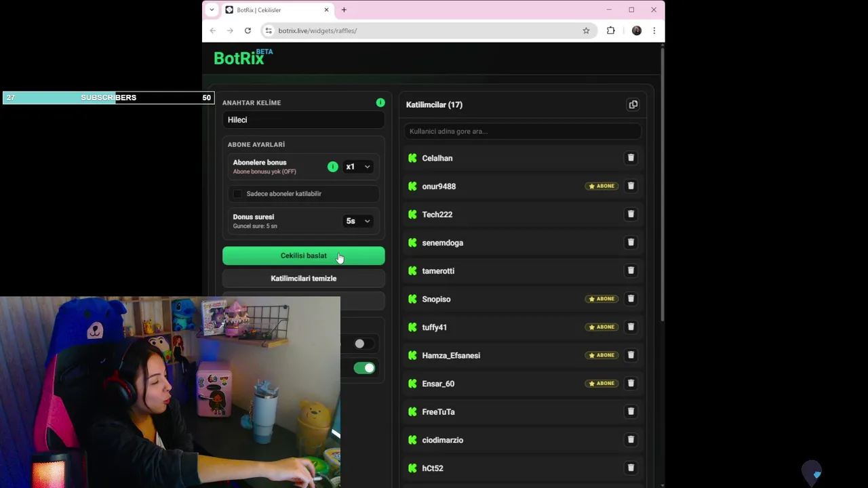Screen dimensions: 868x488
Task: Delete Tech222 from participants list
Action: [x=631, y=214]
